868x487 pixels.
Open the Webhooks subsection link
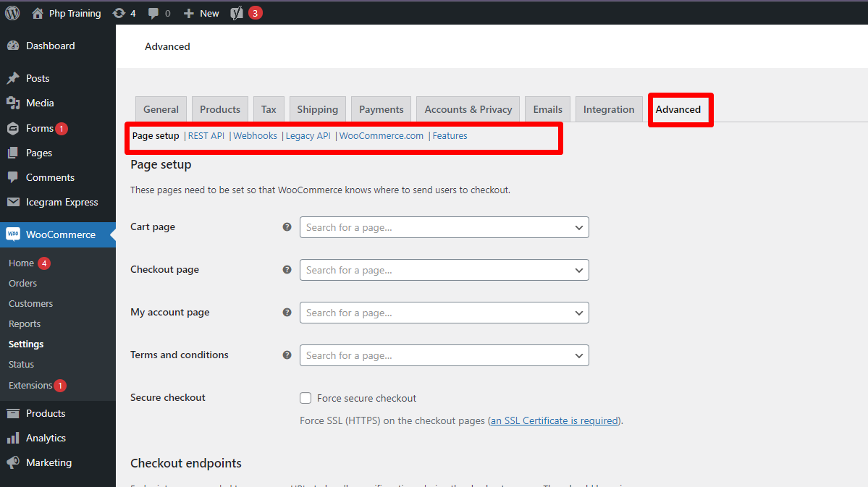[255, 136]
